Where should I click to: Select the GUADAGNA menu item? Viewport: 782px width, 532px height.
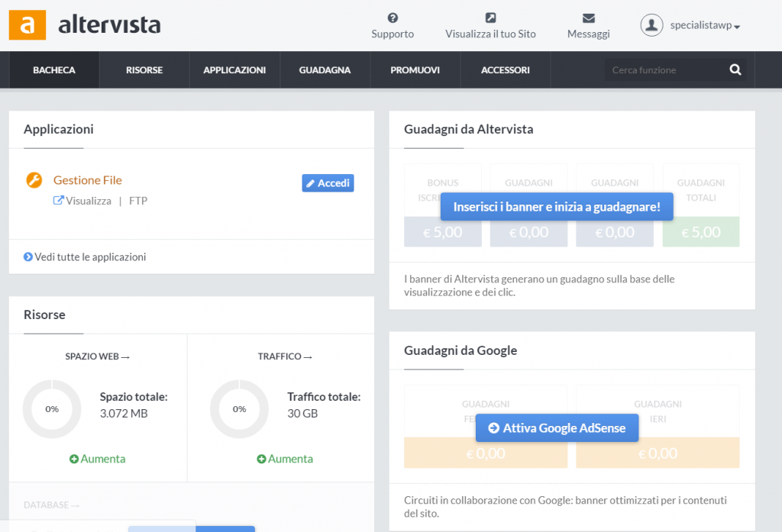coord(325,70)
